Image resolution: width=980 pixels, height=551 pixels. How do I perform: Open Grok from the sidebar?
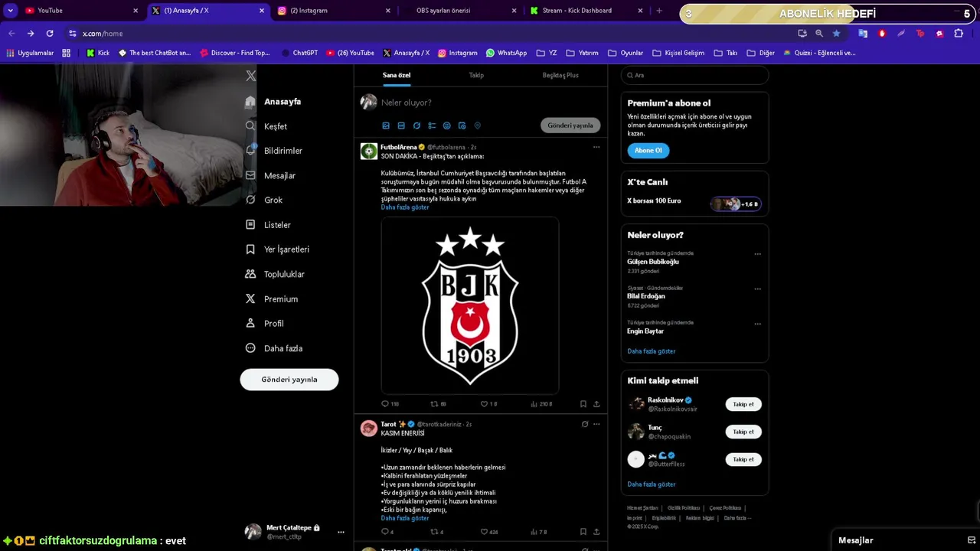(264, 200)
